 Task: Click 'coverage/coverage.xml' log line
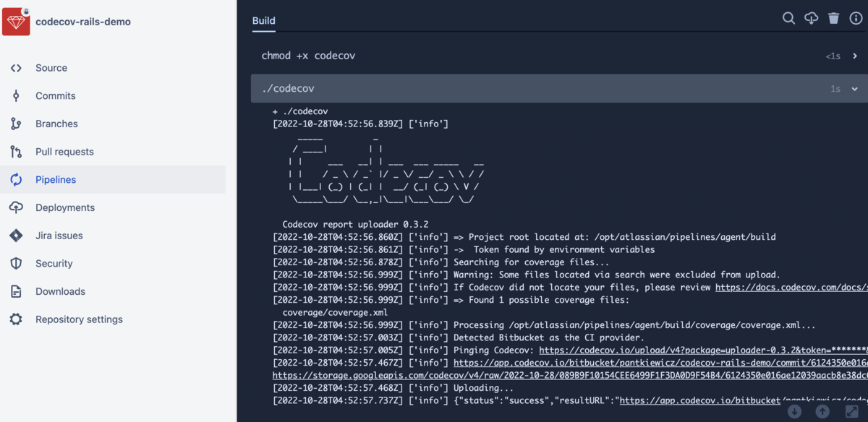335,313
